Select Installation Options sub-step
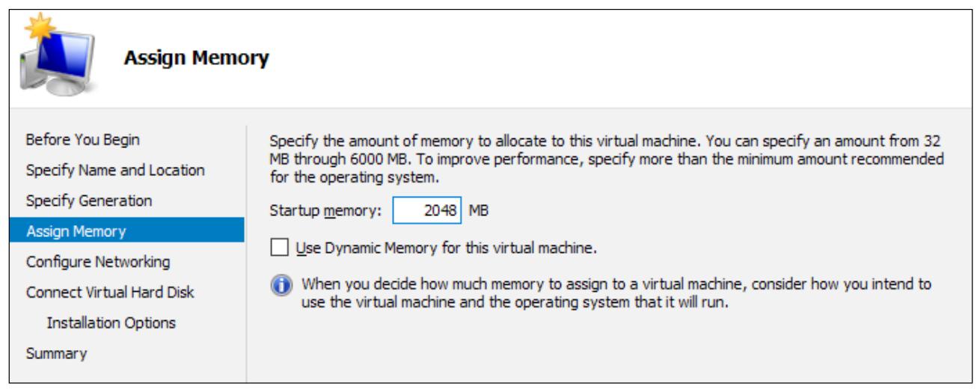 [x=111, y=323]
